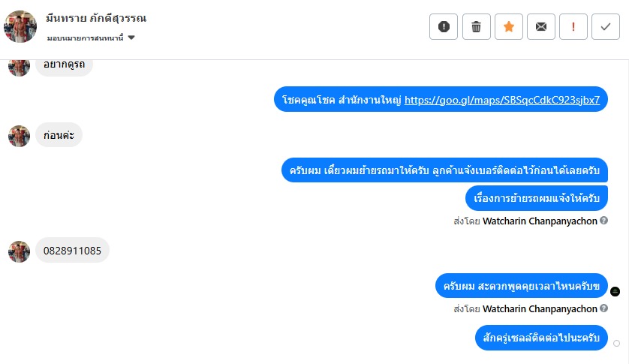The width and height of the screenshot is (629, 364).
Task: Click the orange star follow-up icon
Action: (x=509, y=27)
